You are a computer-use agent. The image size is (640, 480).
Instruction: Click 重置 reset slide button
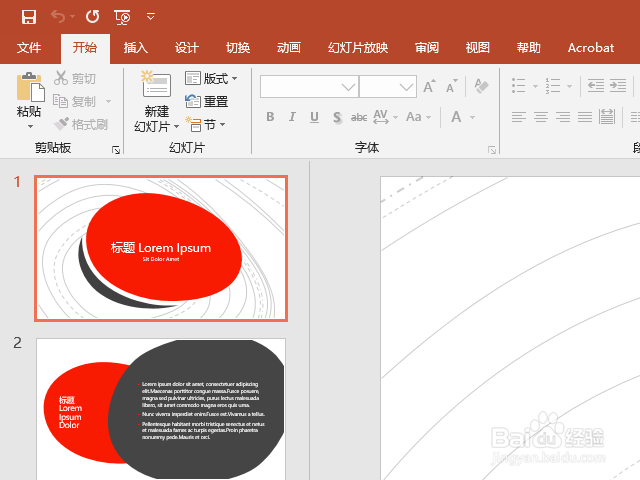(x=207, y=101)
